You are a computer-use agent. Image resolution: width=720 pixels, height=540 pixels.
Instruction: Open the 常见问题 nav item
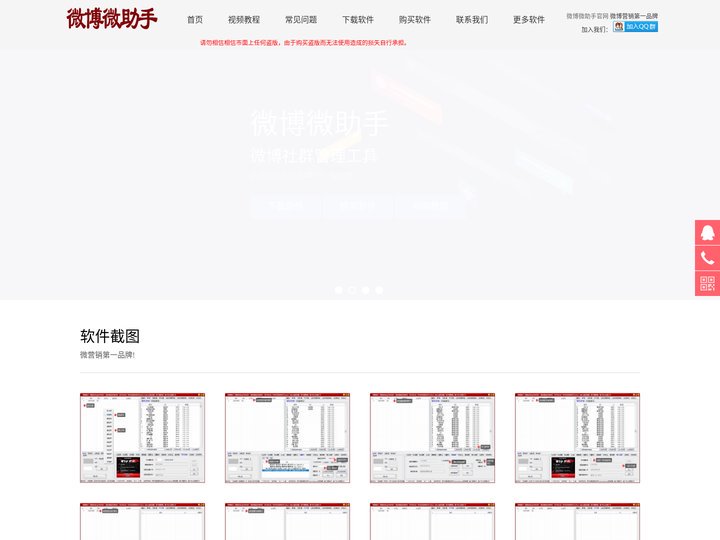pos(301,20)
